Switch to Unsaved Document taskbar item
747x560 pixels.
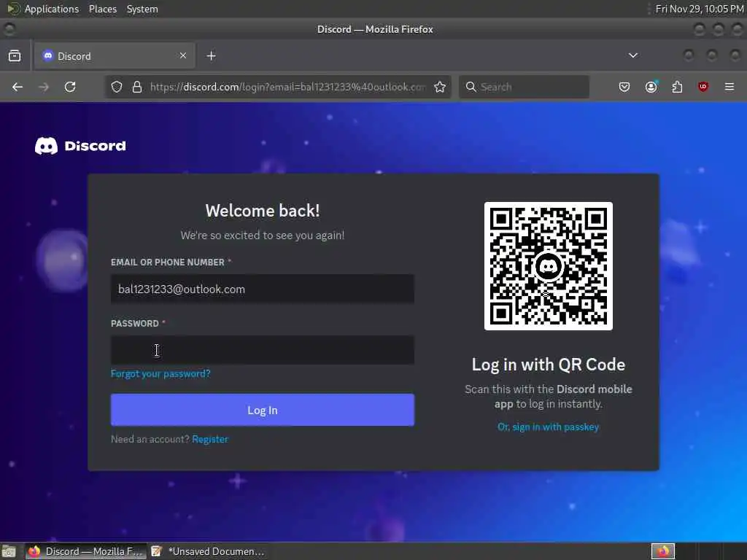point(208,551)
